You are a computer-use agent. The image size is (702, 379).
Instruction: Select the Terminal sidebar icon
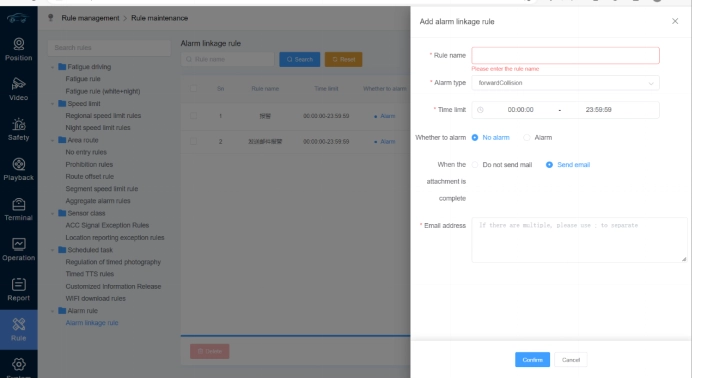18,204
